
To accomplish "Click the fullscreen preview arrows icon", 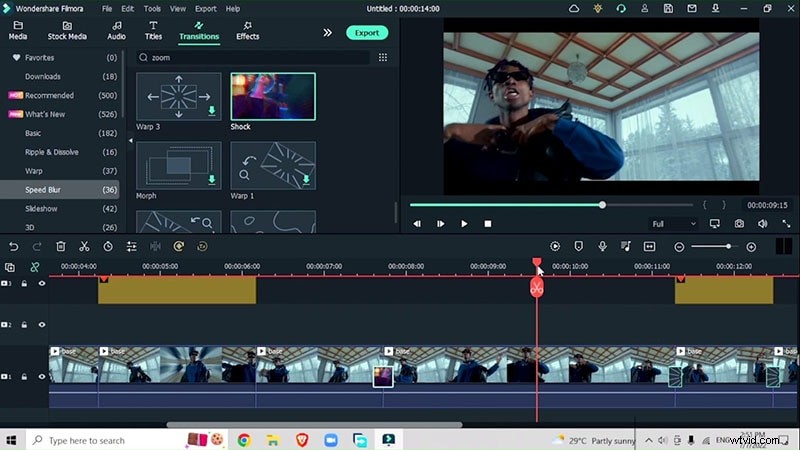I will [786, 223].
